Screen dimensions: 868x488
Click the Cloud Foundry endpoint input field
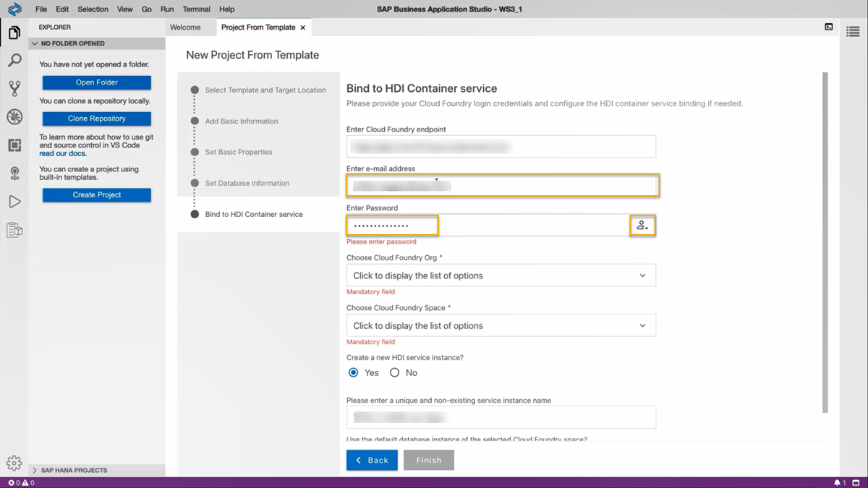tap(501, 146)
